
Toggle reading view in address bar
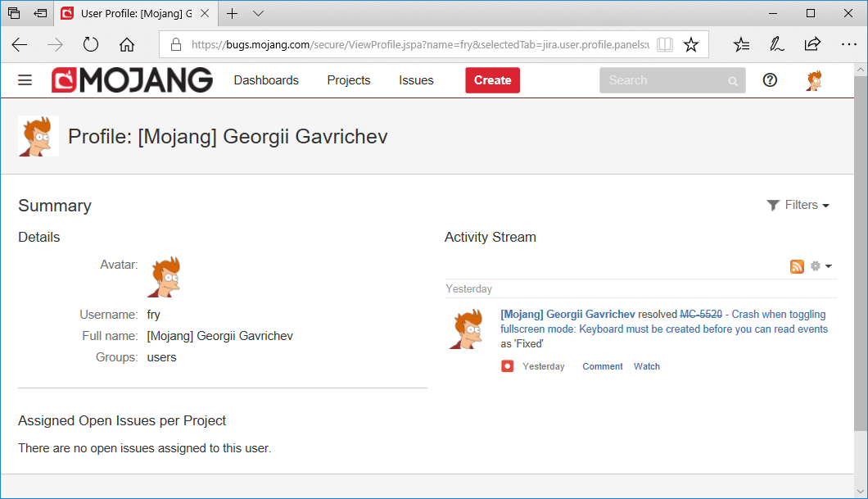(665, 44)
